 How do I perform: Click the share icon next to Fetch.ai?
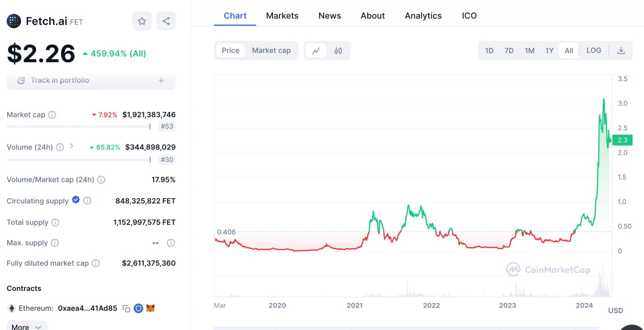pos(166,21)
